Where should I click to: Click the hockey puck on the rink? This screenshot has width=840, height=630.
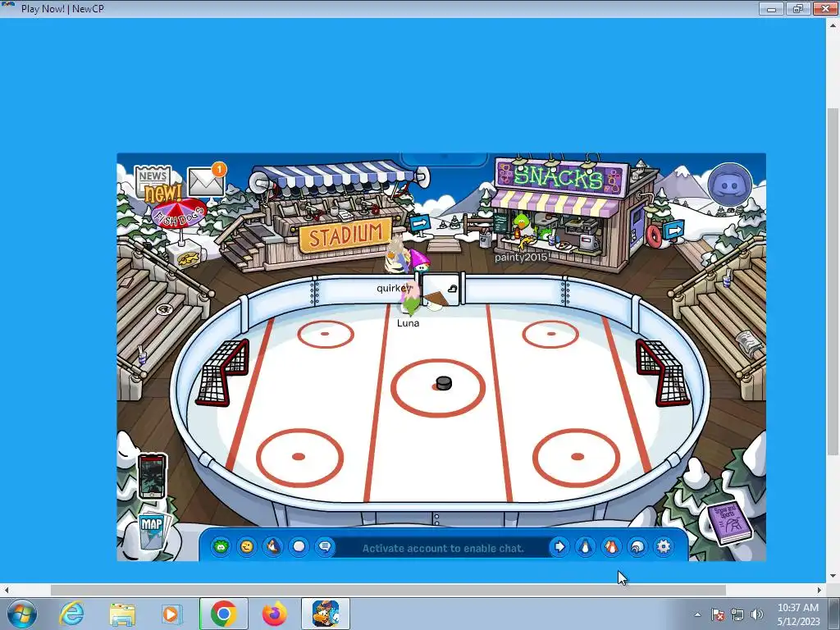(444, 383)
